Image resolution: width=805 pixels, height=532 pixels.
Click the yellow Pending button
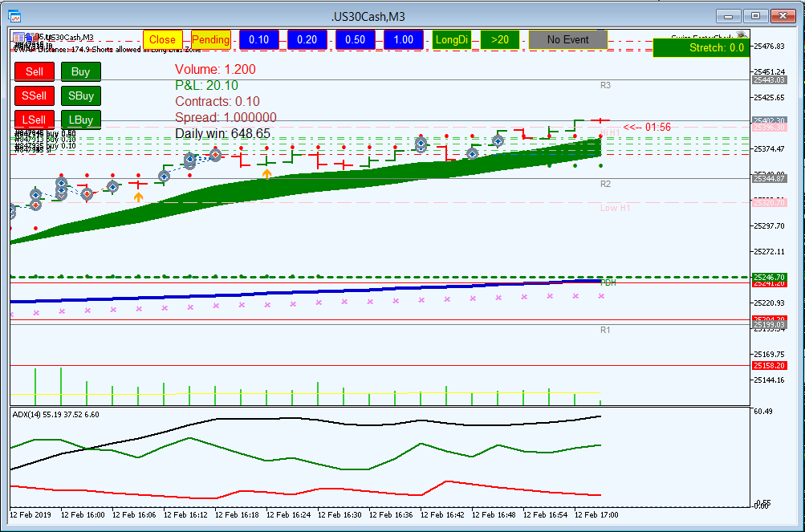pyautogui.click(x=210, y=40)
